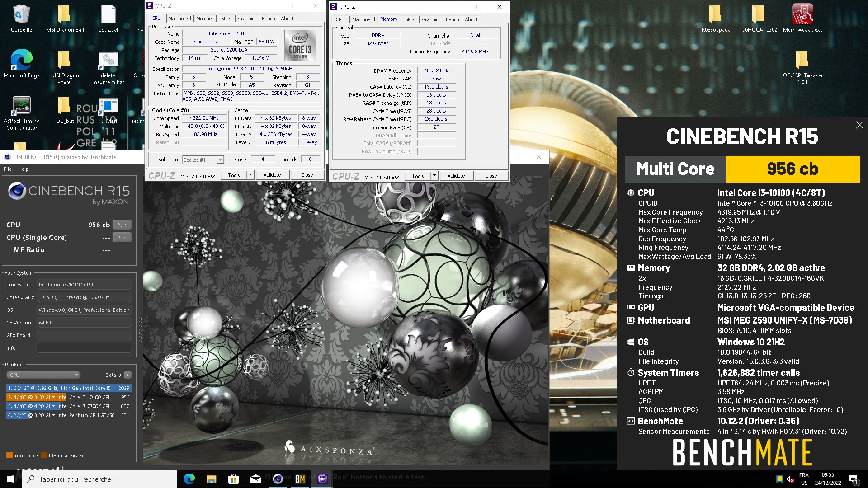The image size is (868, 488).
Task: Click the taskbar search box
Action: click(x=99, y=479)
